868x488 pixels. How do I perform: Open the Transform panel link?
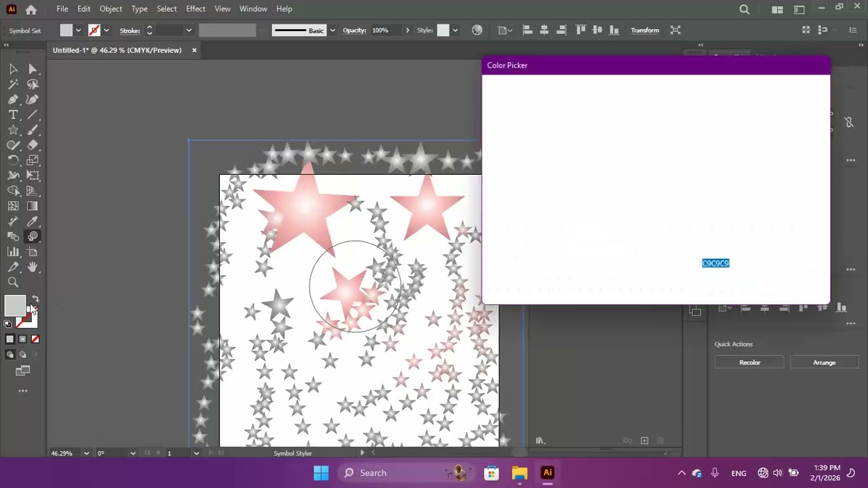click(x=644, y=30)
